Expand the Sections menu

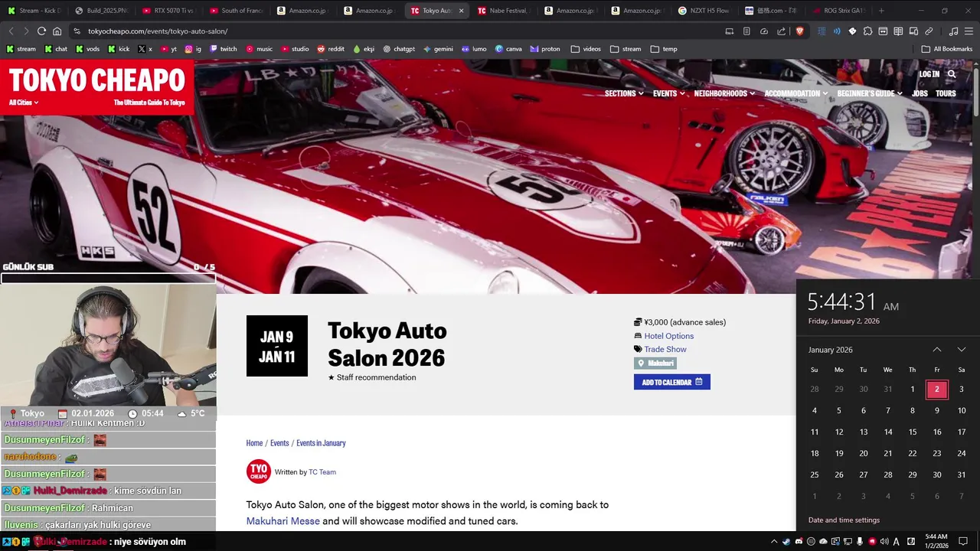[x=624, y=93]
